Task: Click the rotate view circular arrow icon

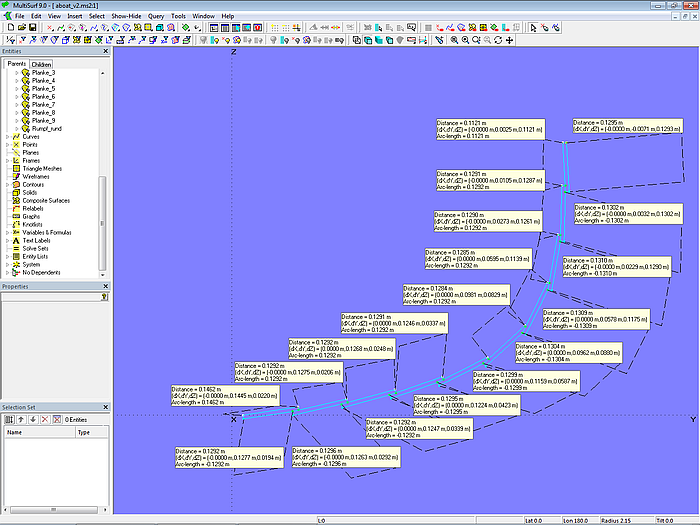Action: click(x=498, y=40)
